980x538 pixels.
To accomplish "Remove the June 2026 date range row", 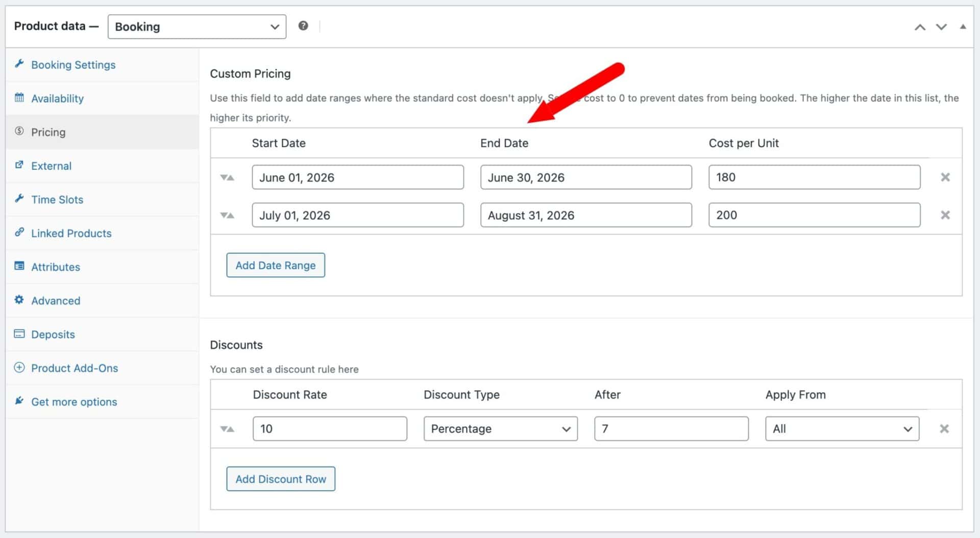I will click(x=945, y=177).
